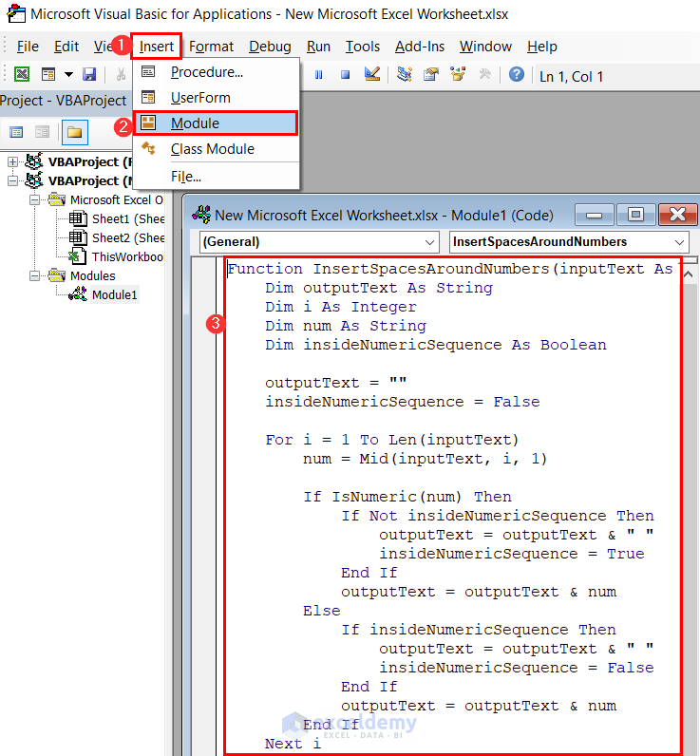Choose UserForm from Insert menu
The height and width of the screenshot is (756, 700).
coord(216,98)
